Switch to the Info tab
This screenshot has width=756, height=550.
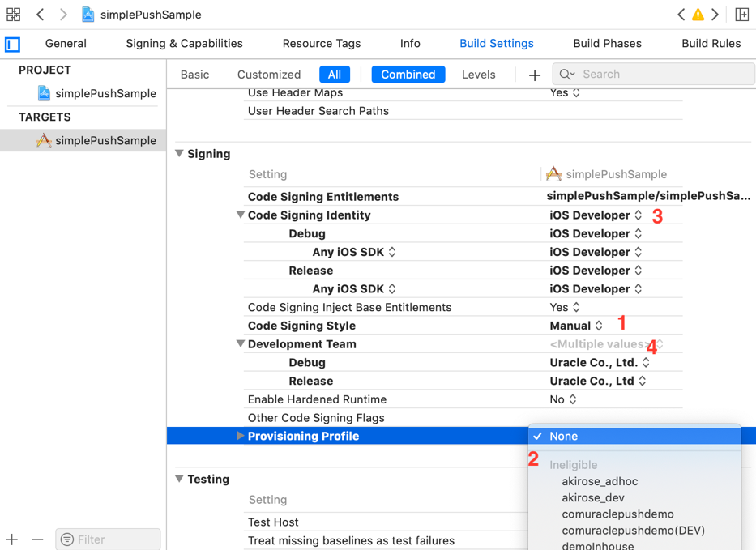tap(410, 44)
